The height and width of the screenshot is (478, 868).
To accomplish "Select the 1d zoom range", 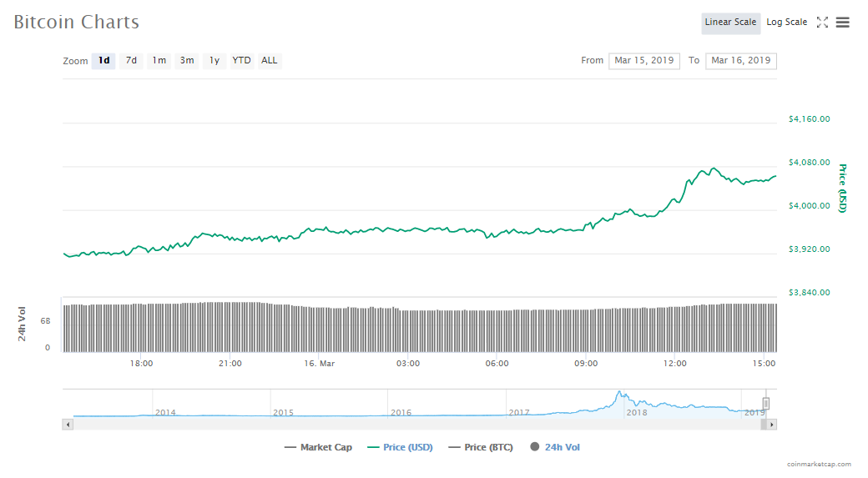I will [x=104, y=61].
